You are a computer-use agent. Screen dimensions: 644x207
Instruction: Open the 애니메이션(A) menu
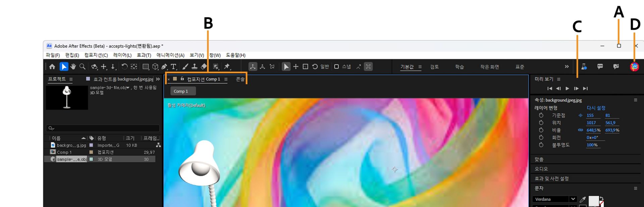(170, 55)
